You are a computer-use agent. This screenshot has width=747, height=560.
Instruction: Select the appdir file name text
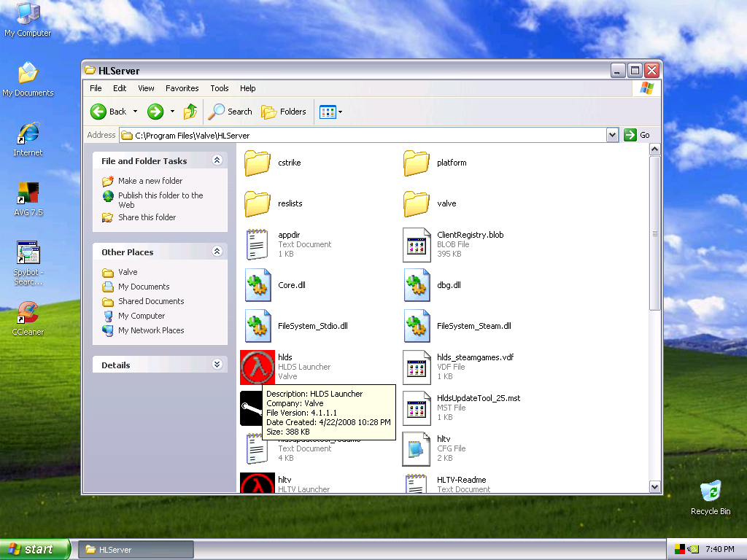[x=289, y=236]
